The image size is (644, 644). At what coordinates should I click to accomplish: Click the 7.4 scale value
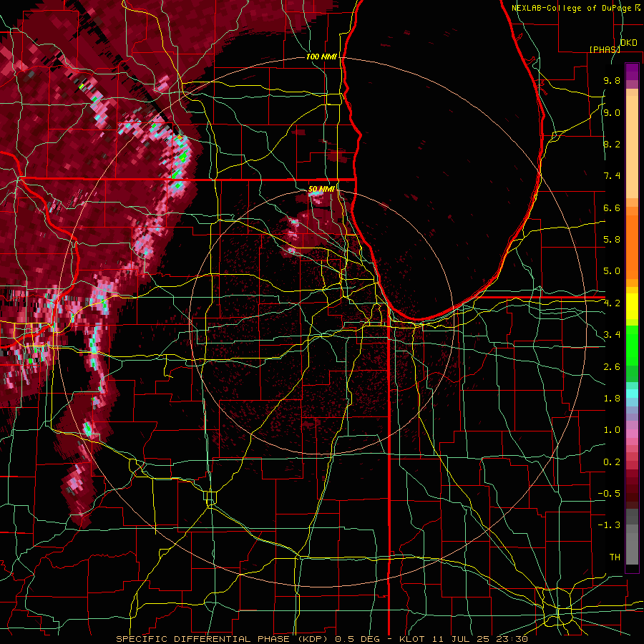click(x=612, y=176)
